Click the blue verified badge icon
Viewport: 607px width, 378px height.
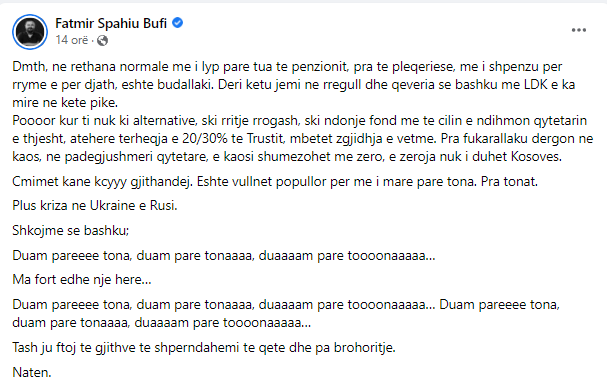[x=177, y=23]
